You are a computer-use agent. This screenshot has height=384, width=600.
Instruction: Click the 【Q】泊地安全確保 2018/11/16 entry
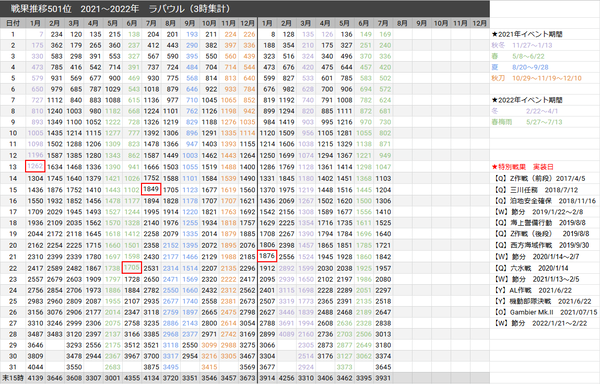545,201
